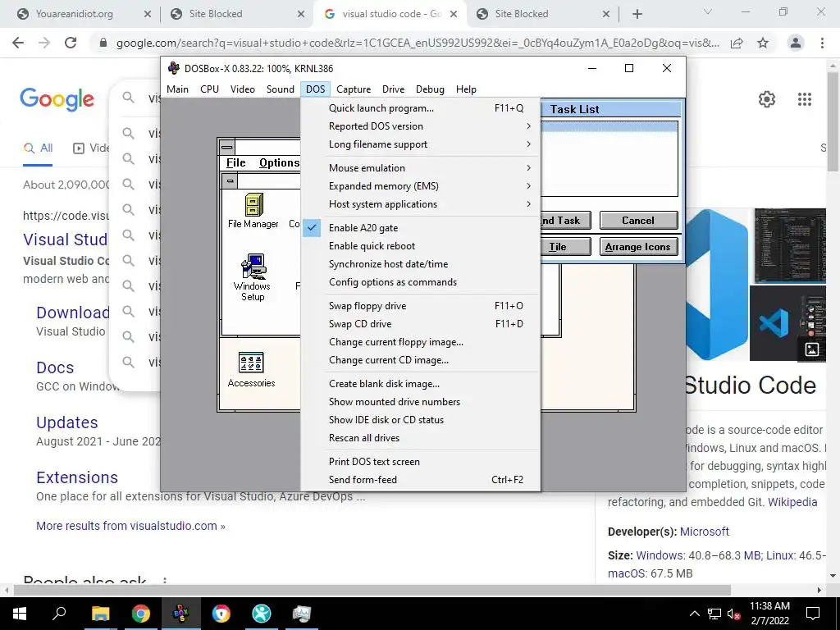Click Arrange Icons button
The width and height of the screenshot is (840, 630).
[x=638, y=246]
